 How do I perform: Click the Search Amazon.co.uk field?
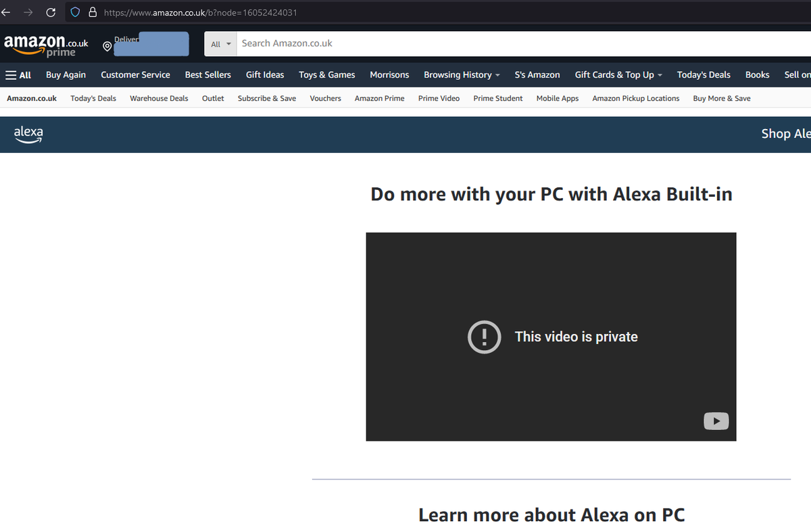pyautogui.click(x=524, y=44)
